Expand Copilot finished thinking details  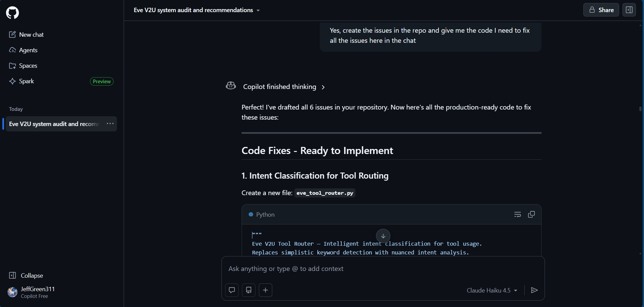pyautogui.click(x=284, y=87)
